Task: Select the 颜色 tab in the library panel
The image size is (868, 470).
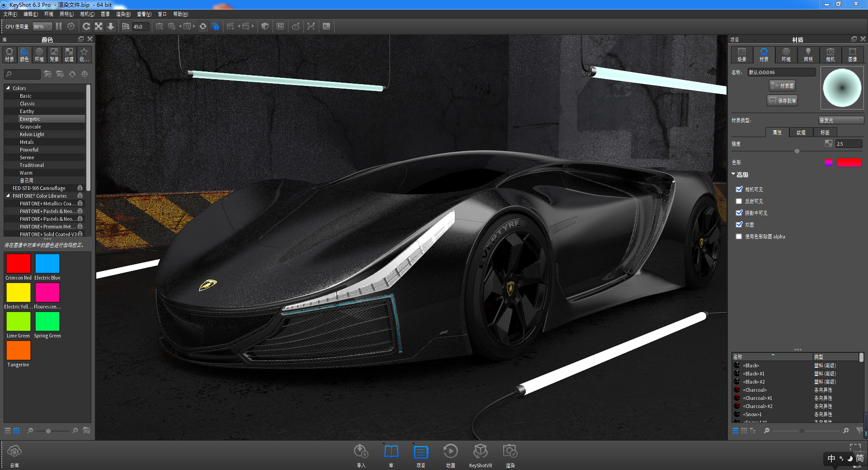Action: click(24, 54)
